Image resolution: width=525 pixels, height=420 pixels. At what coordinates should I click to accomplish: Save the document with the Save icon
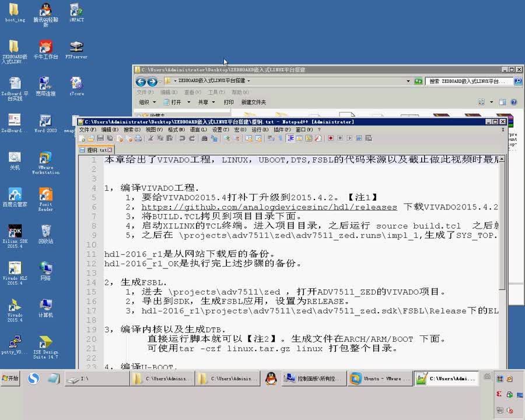coord(100,138)
